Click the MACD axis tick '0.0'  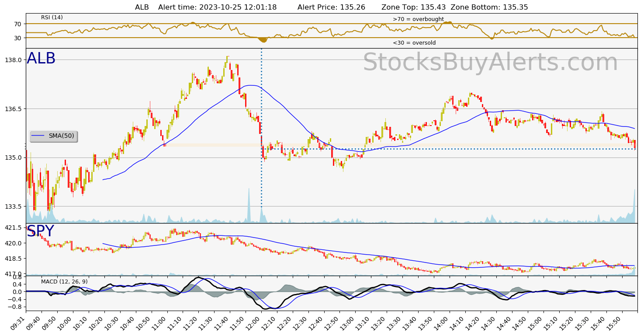17,292
